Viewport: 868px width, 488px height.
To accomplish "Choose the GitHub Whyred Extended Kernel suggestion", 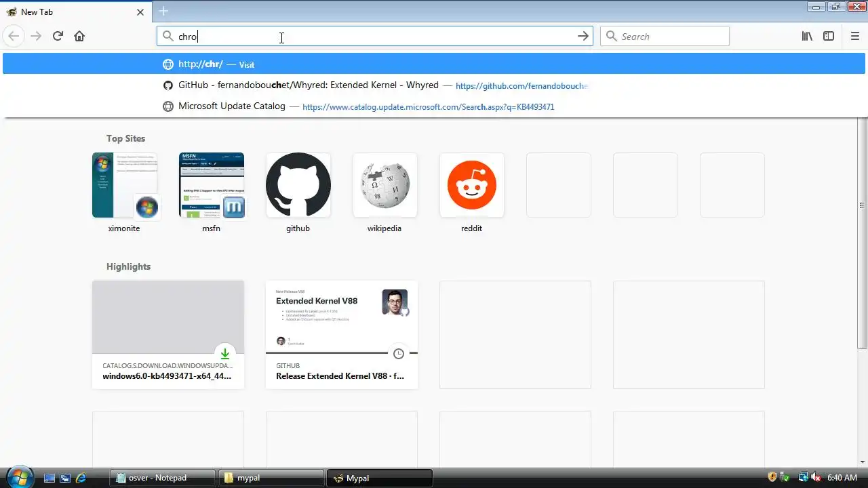I will (434, 85).
